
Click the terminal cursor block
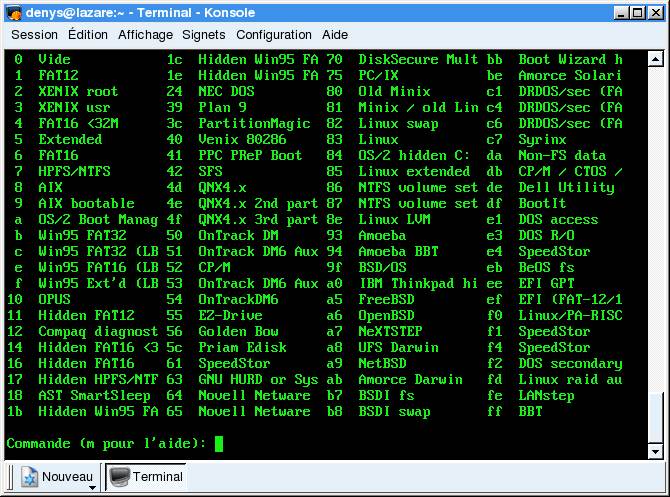click(219, 444)
